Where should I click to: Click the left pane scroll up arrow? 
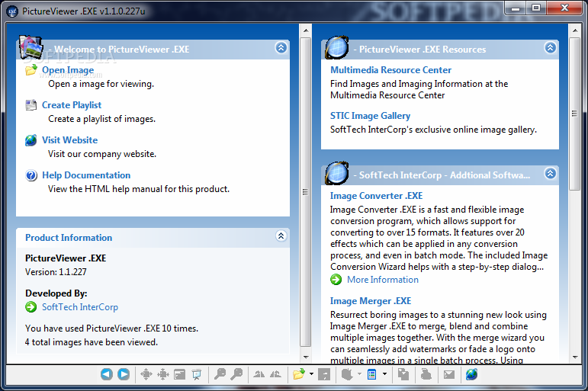[x=306, y=30]
